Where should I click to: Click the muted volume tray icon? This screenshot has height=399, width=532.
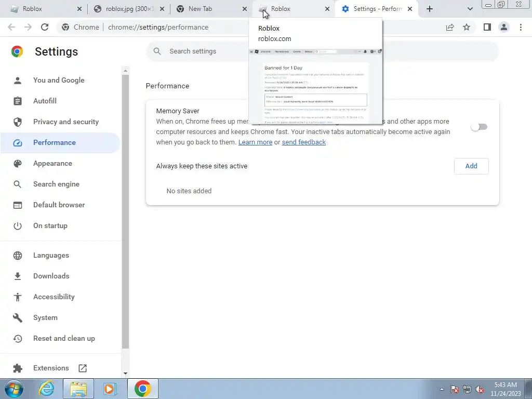(480, 389)
